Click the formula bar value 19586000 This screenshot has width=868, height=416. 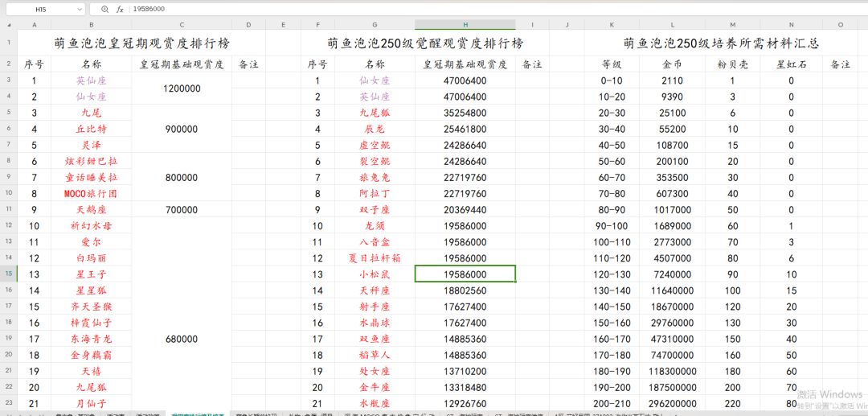pyautogui.click(x=149, y=10)
